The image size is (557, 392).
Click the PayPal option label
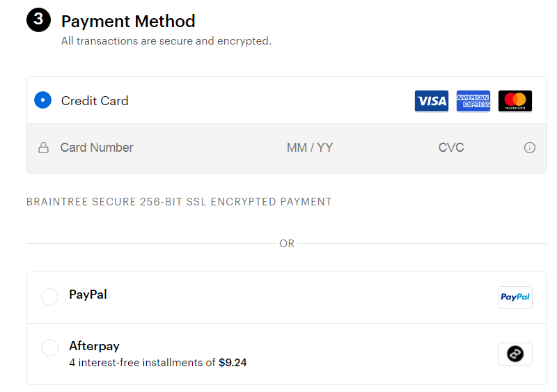click(88, 295)
